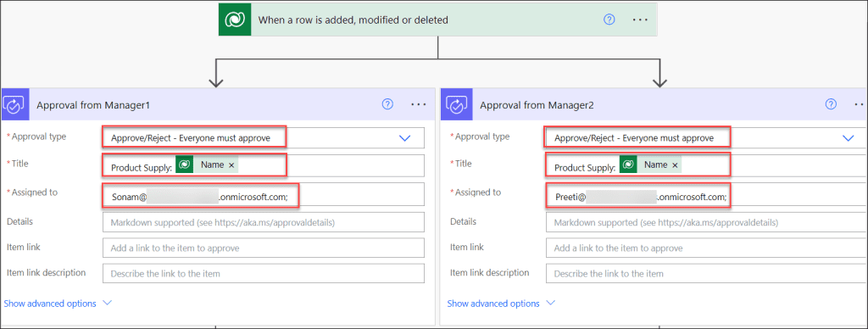Click the Manager2 Assigned to field with Preeti
Screen dimensions: 868x329
[707, 194]
